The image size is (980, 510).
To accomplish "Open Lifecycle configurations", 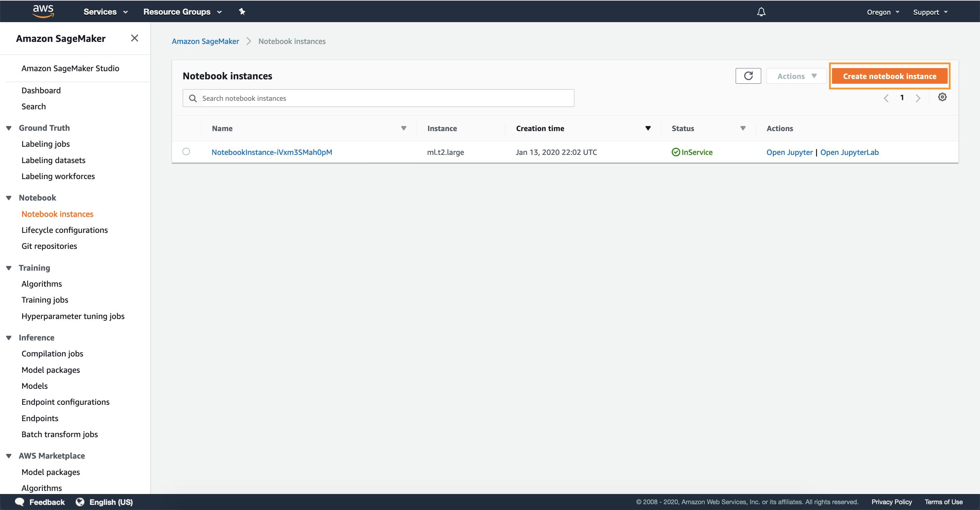I will pos(65,230).
